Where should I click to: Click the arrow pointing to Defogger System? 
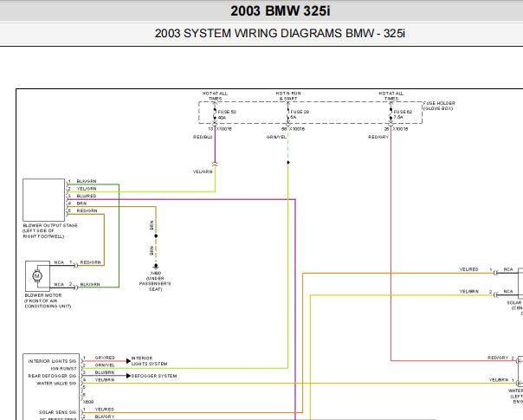(x=128, y=376)
